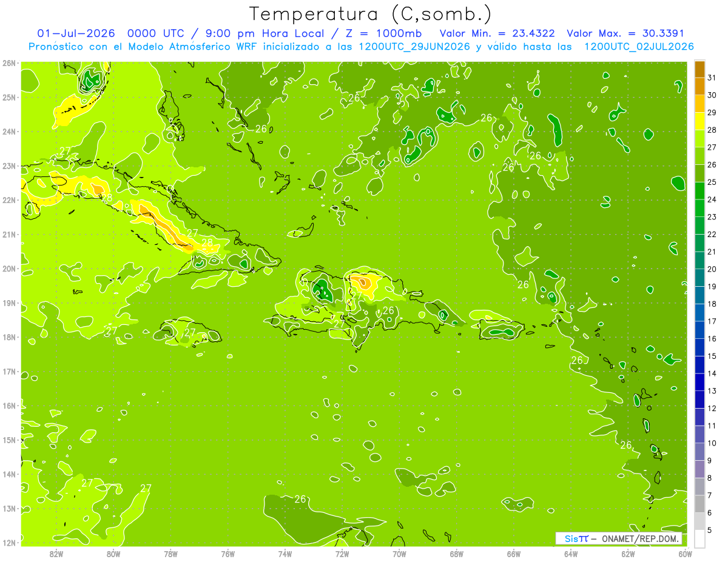Click the 76W longitude axis label

228,554
